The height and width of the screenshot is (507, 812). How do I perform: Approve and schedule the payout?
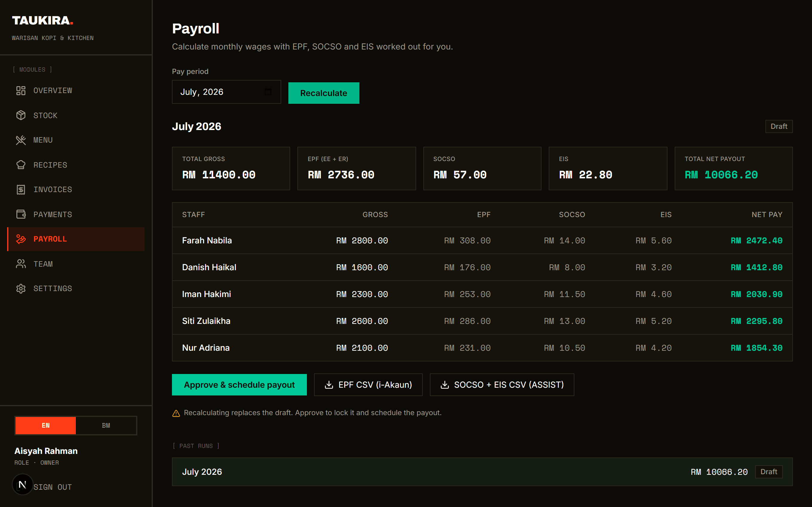point(239,385)
